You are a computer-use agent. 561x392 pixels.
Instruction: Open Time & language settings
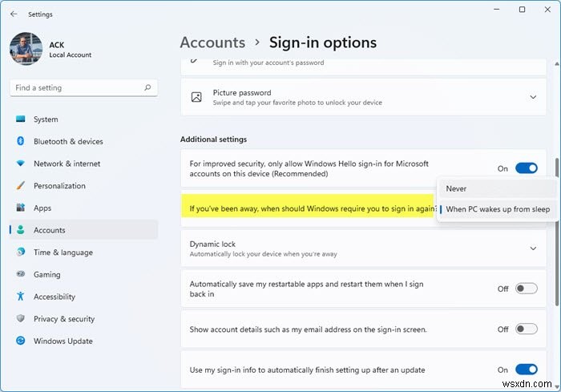point(63,253)
